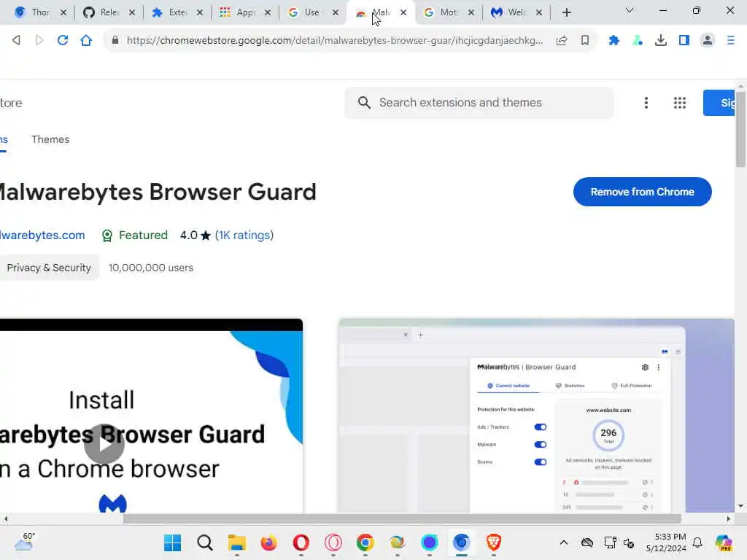Open the downloads icon in toolbar
Screen dimensions: 747x560
661,41
